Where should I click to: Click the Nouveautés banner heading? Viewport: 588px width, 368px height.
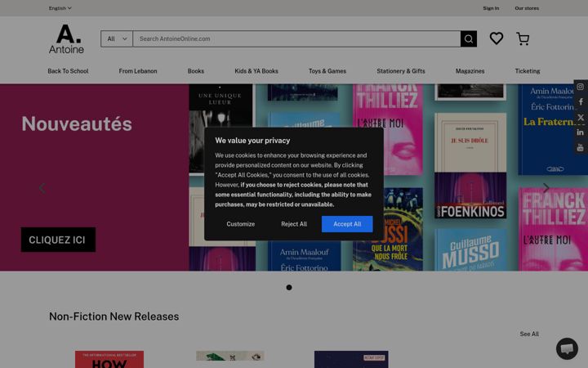point(77,124)
